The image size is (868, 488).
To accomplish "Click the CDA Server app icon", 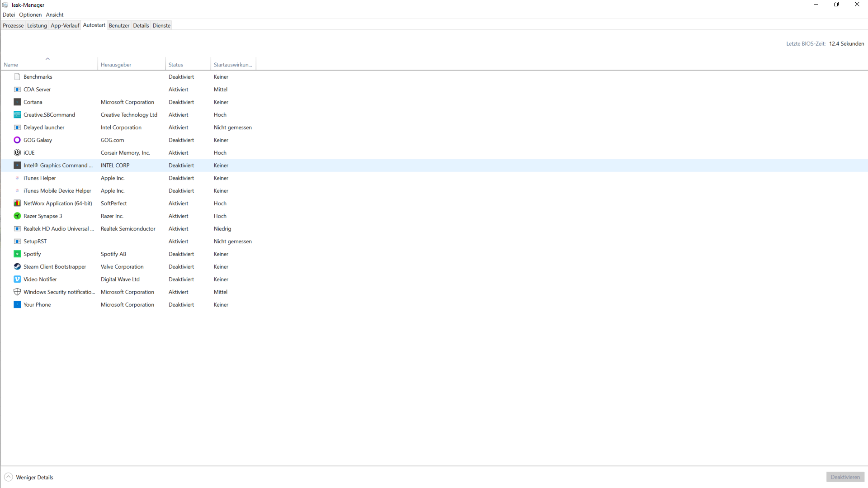I will click(17, 90).
